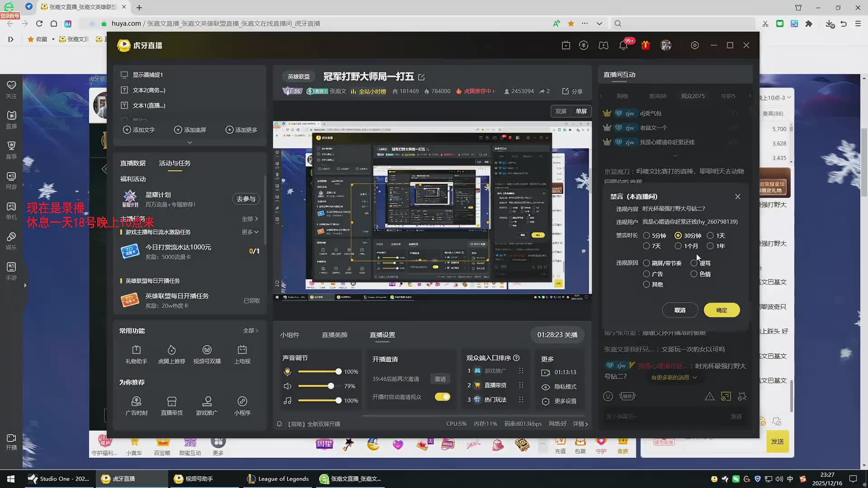Click the 虎翼上推荐 recommendation icon

click(x=171, y=350)
